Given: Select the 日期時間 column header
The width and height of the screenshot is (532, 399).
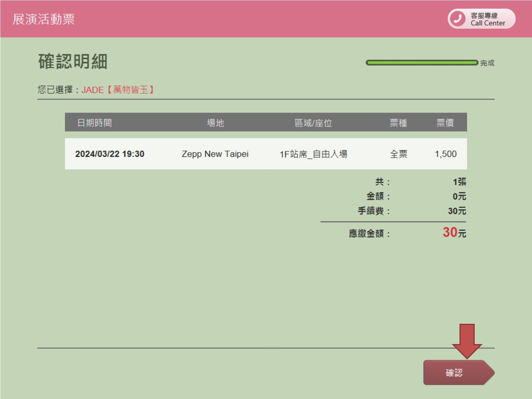Looking at the screenshot, I should [94, 123].
